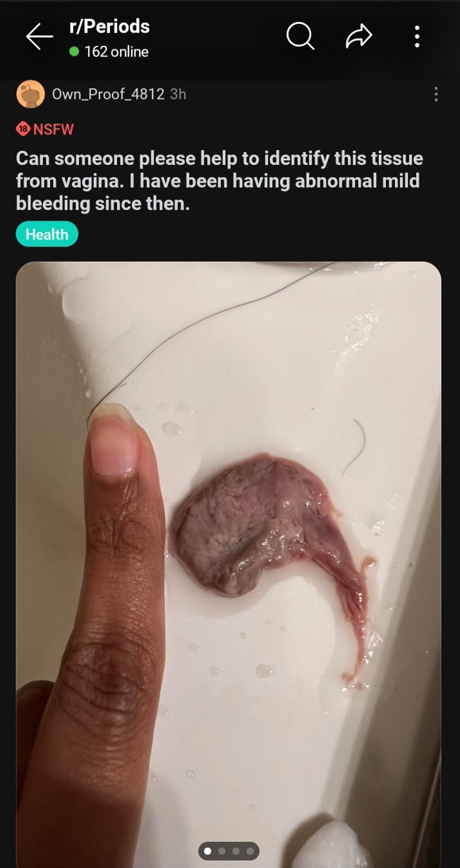Select the first gallery page dot
The height and width of the screenshot is (868, 460).
pos(207,852)
